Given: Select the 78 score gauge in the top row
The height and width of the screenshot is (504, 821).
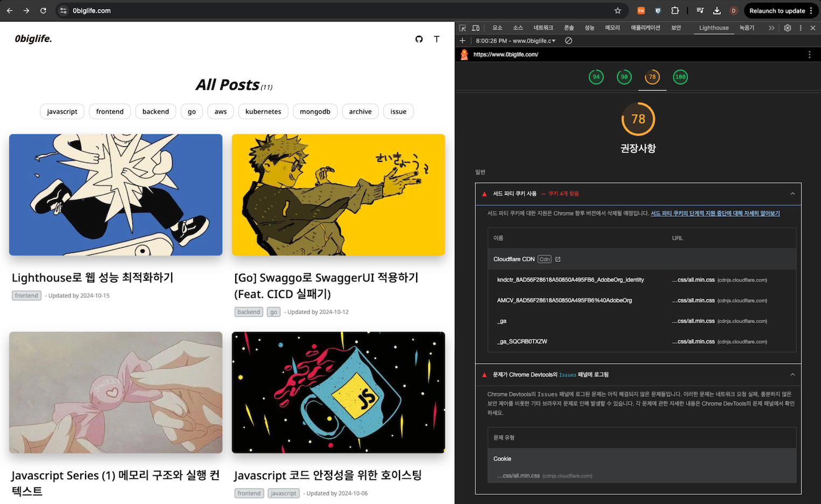Looking at the screenshot, I should point(652,77).
